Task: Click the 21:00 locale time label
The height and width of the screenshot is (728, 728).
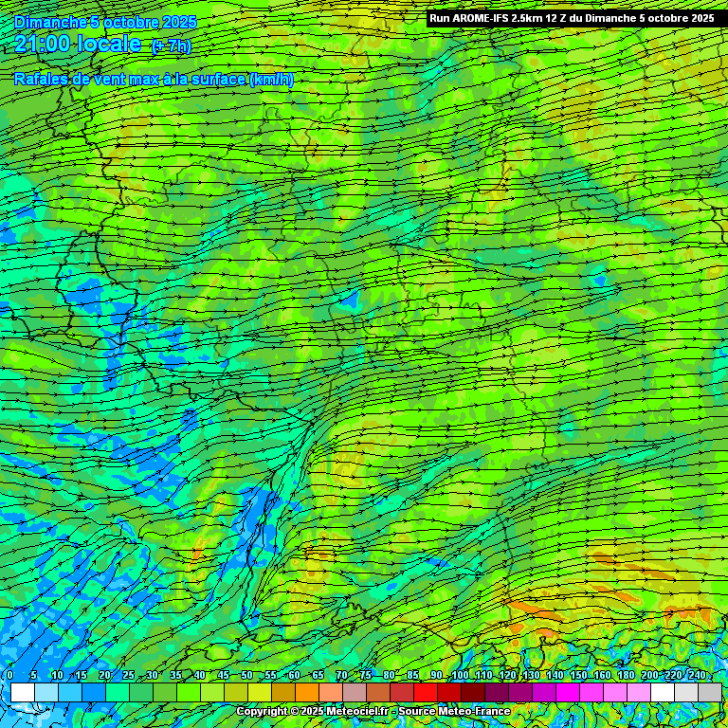Action: pyautogui.click(x=78, y=44)
